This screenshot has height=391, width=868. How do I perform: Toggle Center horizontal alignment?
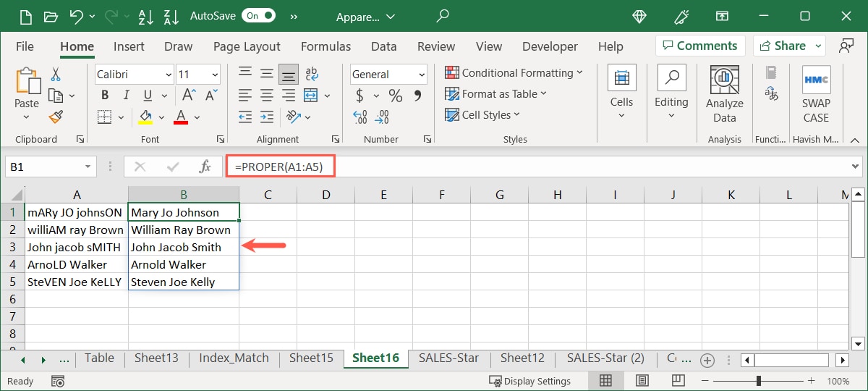[267, 96]
